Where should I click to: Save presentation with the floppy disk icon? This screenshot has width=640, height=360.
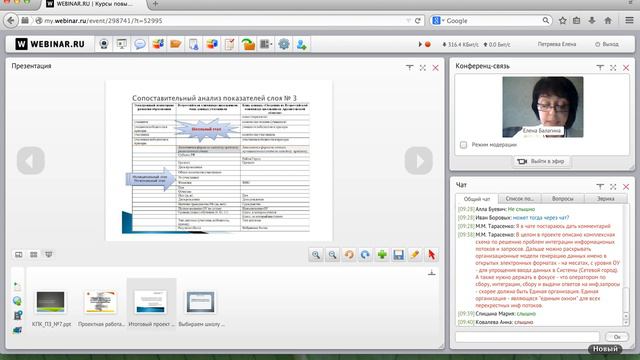click(398, 255)
